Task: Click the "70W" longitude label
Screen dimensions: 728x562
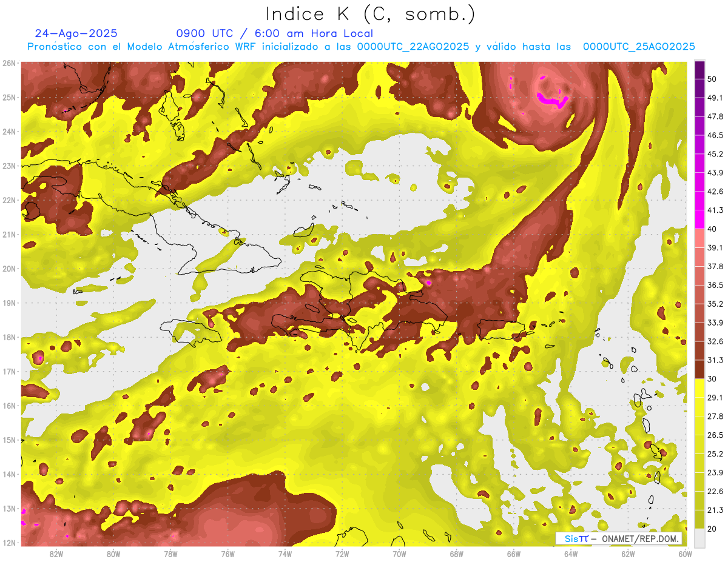Action: [x=399, y=554]
